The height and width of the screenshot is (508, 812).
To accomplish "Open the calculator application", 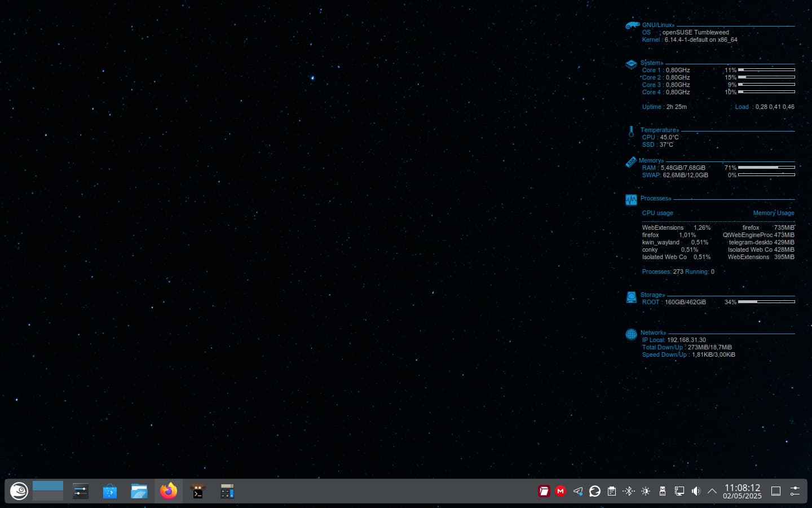I will pos(227,491).
